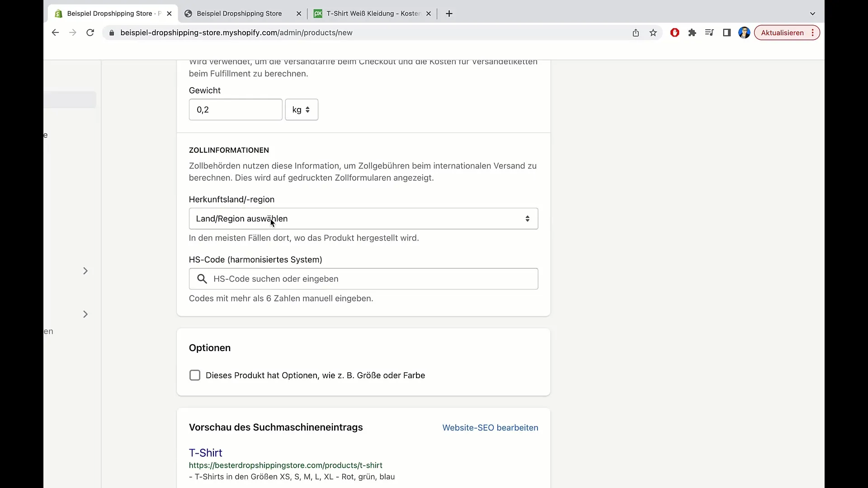Enable product options checkbox
The width and height of the screenshot is (868, 488).
coord(195,375)
